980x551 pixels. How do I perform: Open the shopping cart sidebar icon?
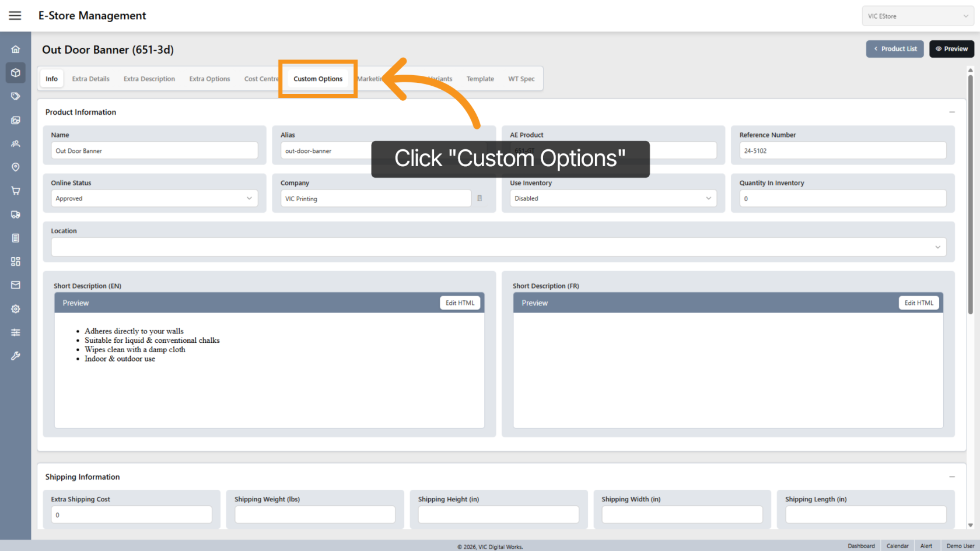coord(16,191)
